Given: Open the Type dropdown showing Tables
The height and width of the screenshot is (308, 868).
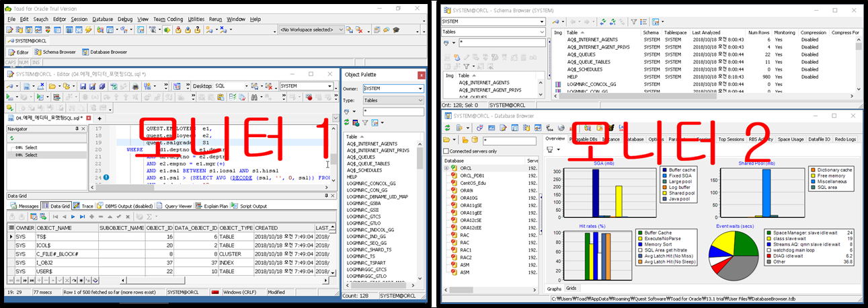Looking at the screenshot, I should coord(420,100).
